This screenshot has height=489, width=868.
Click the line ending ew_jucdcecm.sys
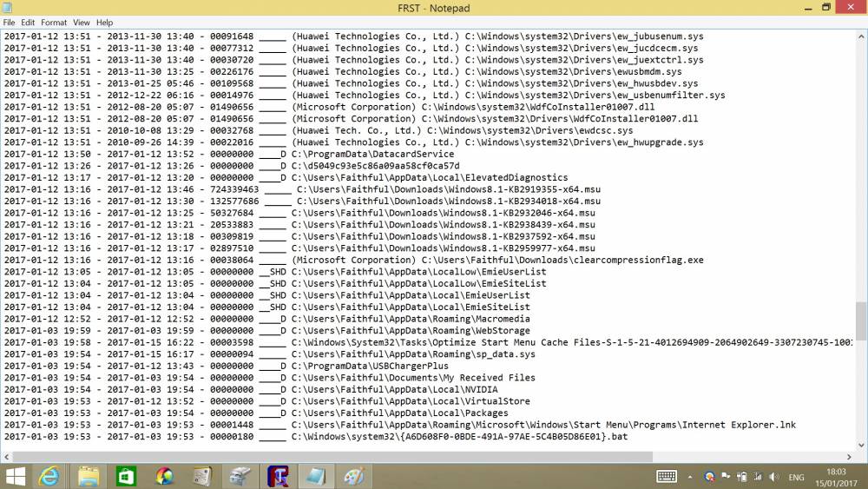pos(351,48)
